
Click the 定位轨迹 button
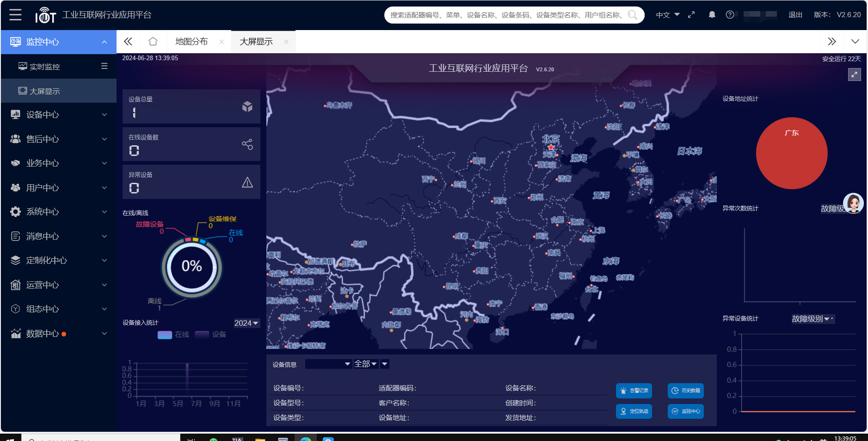point(634,411)
